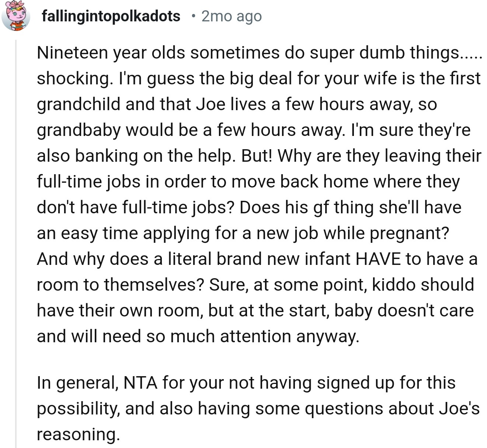Click the "NTA" verdict text

[x=140, y=383]
